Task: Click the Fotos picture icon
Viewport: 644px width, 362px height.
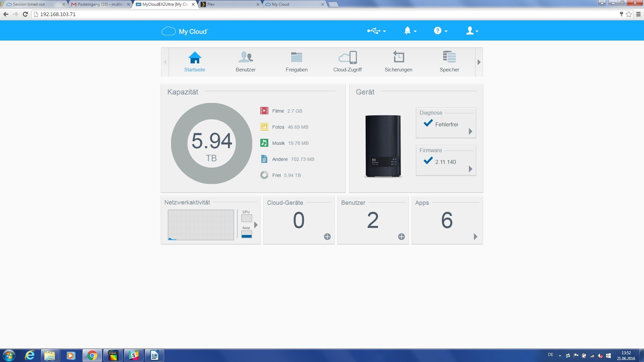Action: click(x=264, y=127)
